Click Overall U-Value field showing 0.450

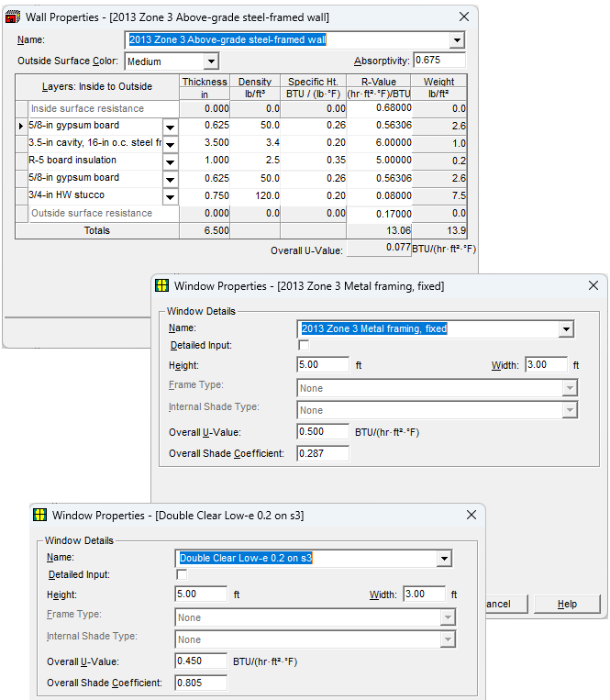pyautogui.click(x=201, y=661)
